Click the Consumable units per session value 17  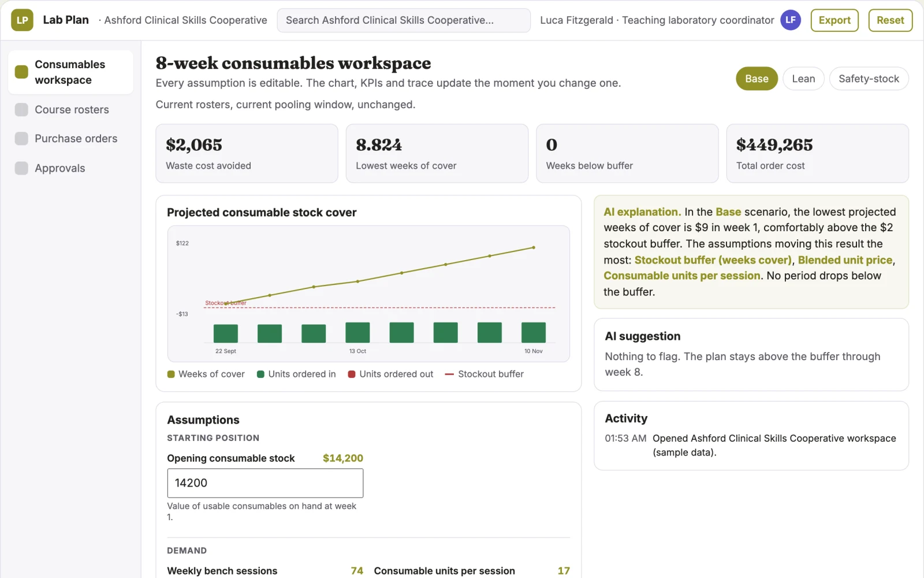click(x=564, y=571)
